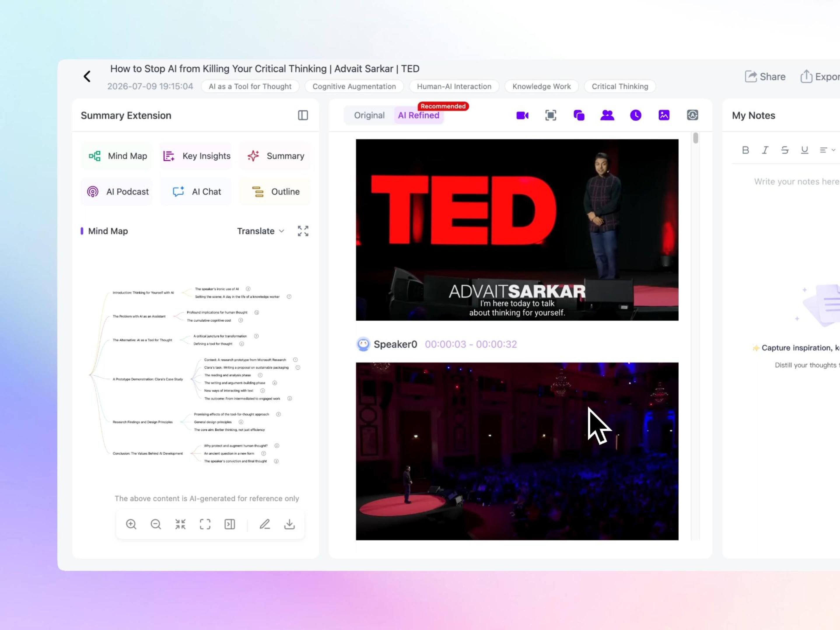Select 'A Prototype Demonstration: Clara's Case Study' node

pos(148,379)
